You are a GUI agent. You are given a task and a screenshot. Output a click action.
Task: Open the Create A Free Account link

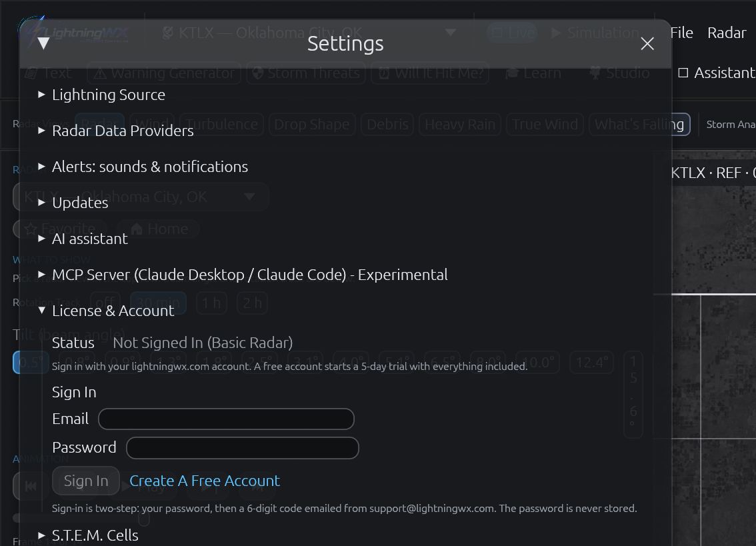click(205, 481)
